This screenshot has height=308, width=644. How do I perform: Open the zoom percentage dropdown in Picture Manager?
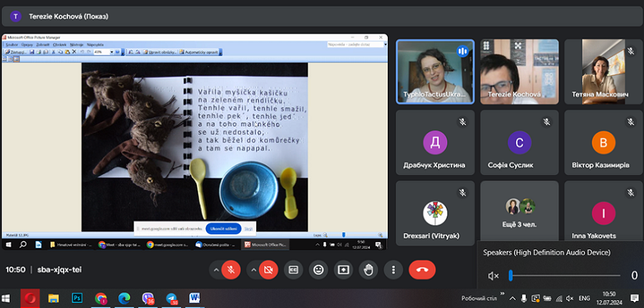pos(112,52)
